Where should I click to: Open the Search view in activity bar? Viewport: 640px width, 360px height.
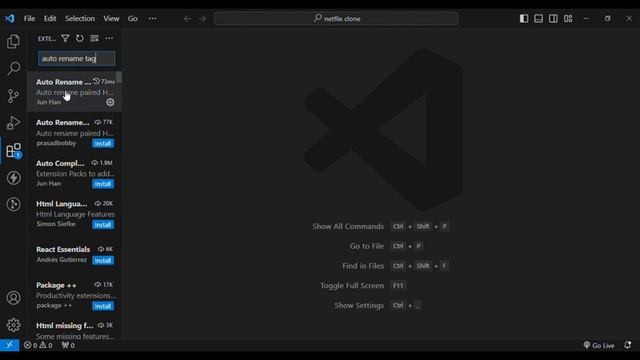point(13,68)
